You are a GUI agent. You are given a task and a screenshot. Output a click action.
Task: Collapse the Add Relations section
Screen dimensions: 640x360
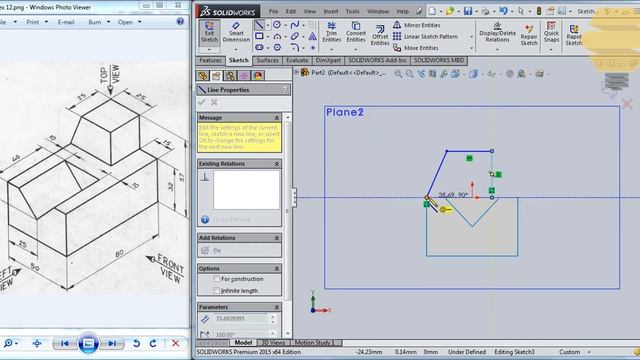[x=277, y=238]
